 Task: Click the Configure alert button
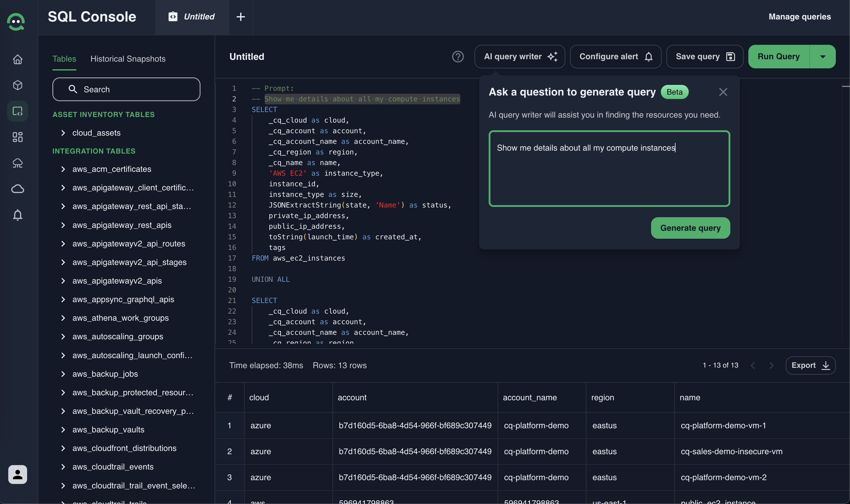615,56
